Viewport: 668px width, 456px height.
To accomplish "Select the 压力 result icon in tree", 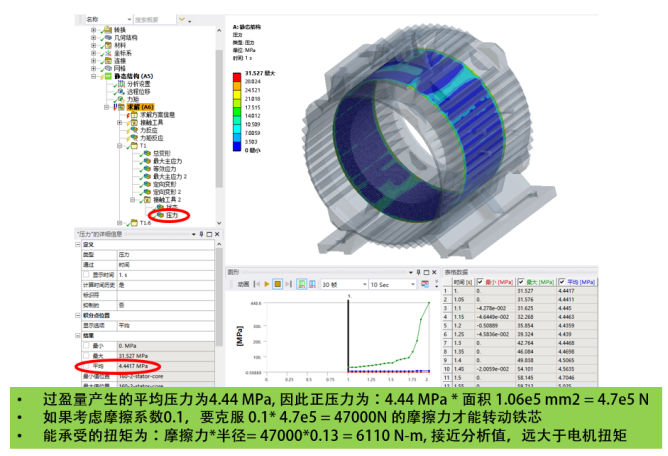I will click(161, 215).
